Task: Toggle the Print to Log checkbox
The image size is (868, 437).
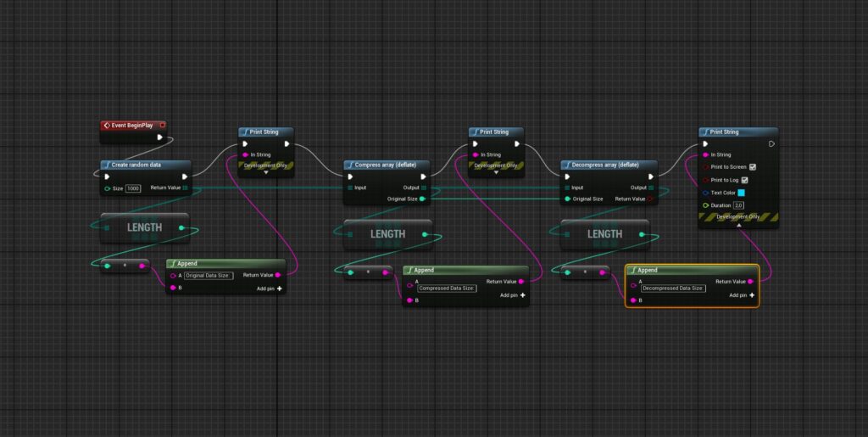Action: (745, 180)
